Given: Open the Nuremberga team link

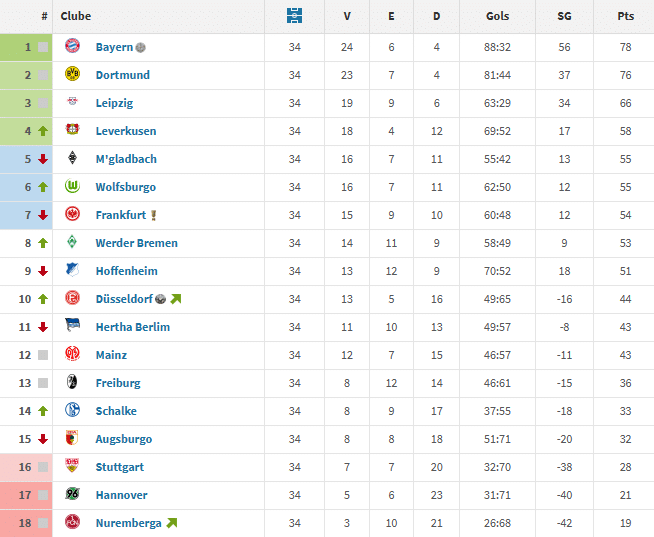Looking at the screenshot, I should tap(128, 523).
